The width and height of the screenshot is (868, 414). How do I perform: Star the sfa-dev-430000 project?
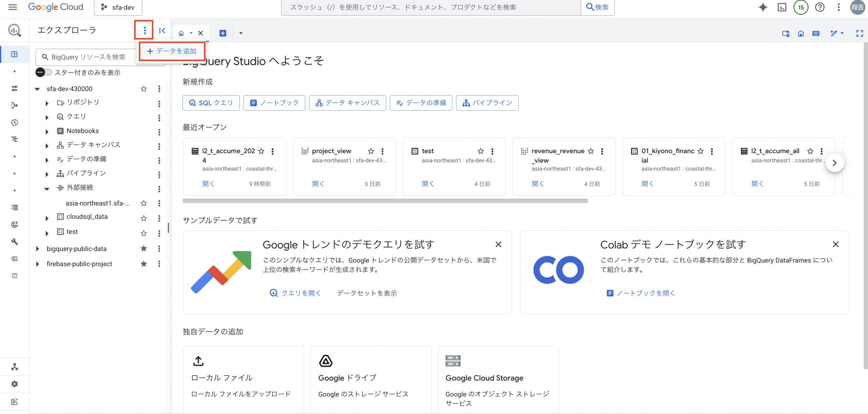coord(144,89)
